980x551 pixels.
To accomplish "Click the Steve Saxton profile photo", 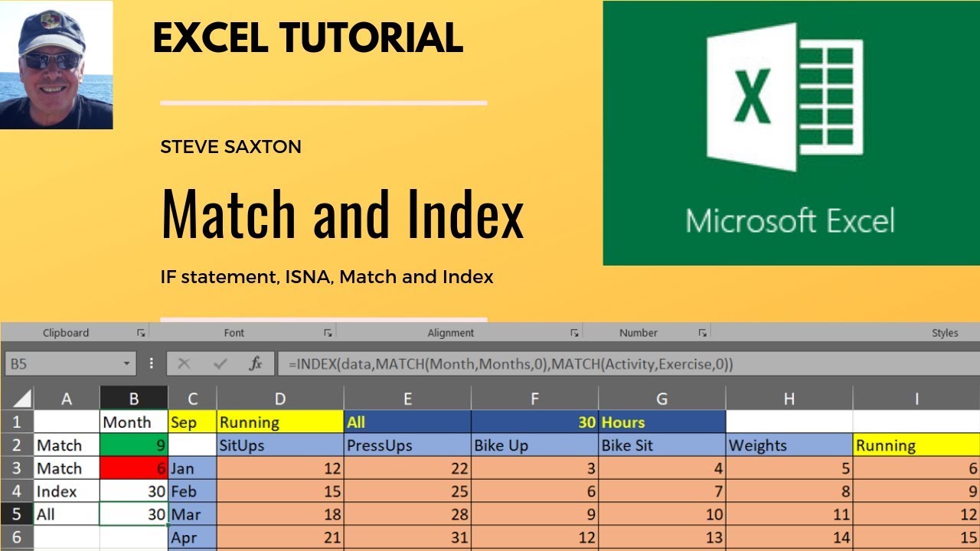I will (57, 64).
